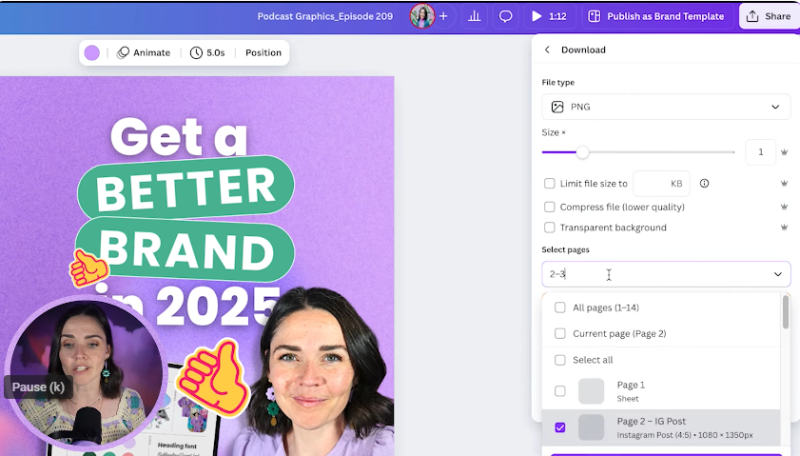Image resolution: width=800 pixels, height=456 pixels.
Task: Click Pause (k) overlay in video
Action: 38,387
